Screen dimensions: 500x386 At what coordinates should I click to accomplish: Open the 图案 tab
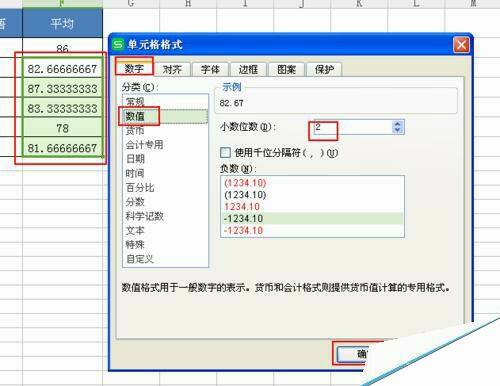point(286,69)
